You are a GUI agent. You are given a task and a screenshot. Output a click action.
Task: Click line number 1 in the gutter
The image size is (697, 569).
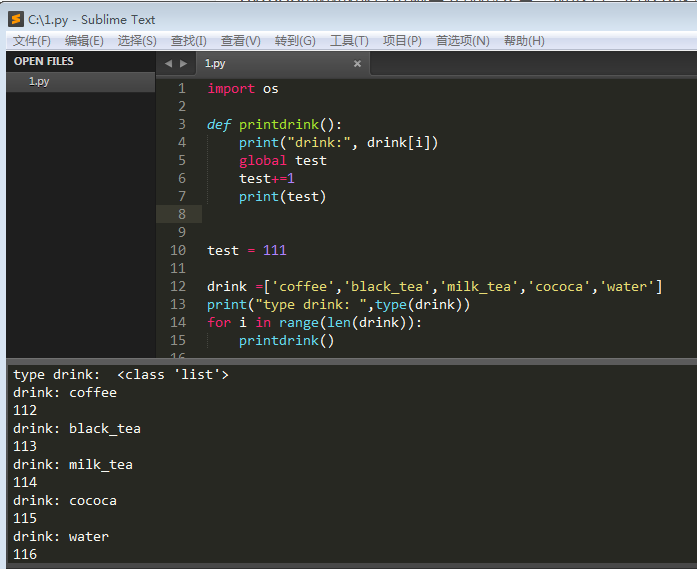tap(182, 88)
